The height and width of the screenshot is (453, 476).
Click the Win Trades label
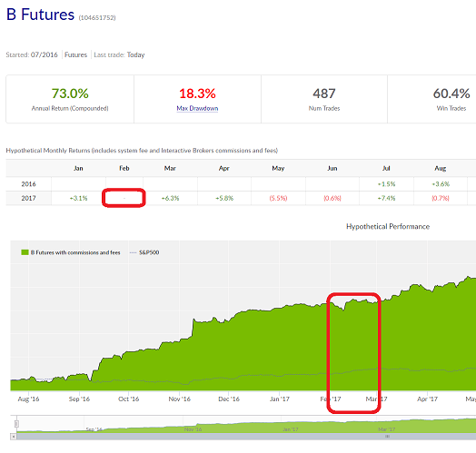pyautogui.click(x=451, y=108)
